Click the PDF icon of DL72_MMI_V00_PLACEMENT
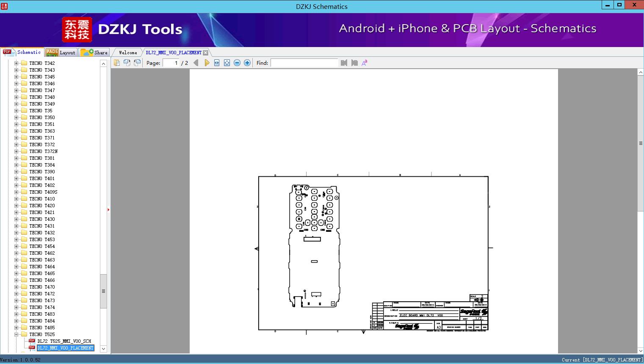This screenshot has height=364, width=644. [x=32, y=348]
